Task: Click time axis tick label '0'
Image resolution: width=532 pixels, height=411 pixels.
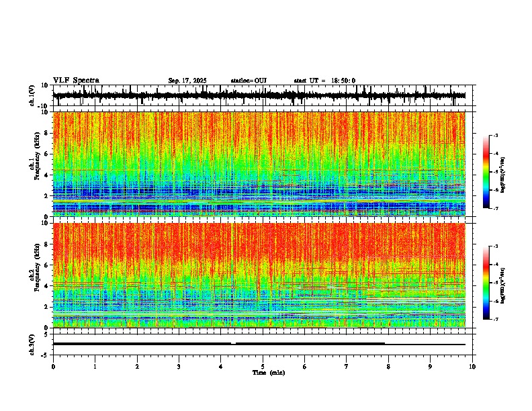Action: [53, 367]
